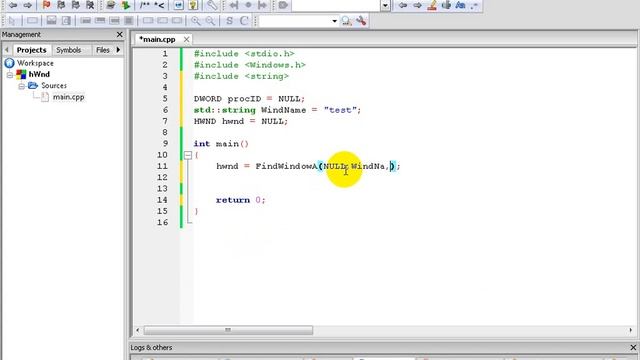Click the zoom in magnifier icon

tap(196, 20)
